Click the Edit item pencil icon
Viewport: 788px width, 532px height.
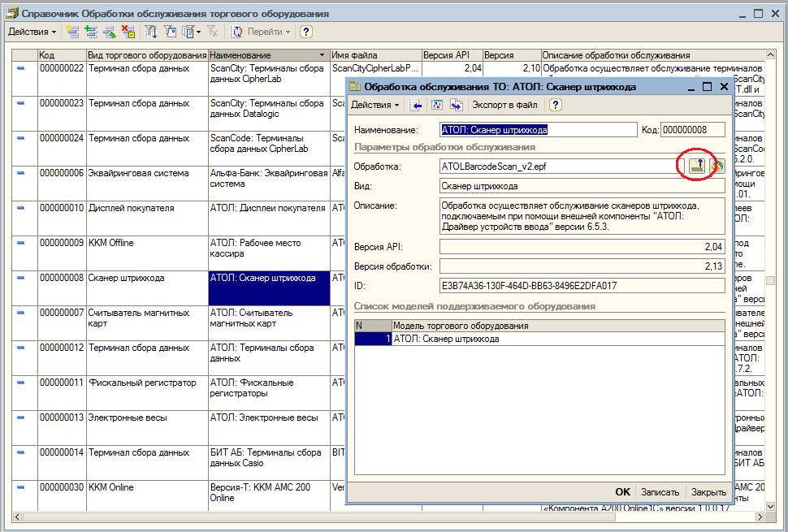(110, 32)
